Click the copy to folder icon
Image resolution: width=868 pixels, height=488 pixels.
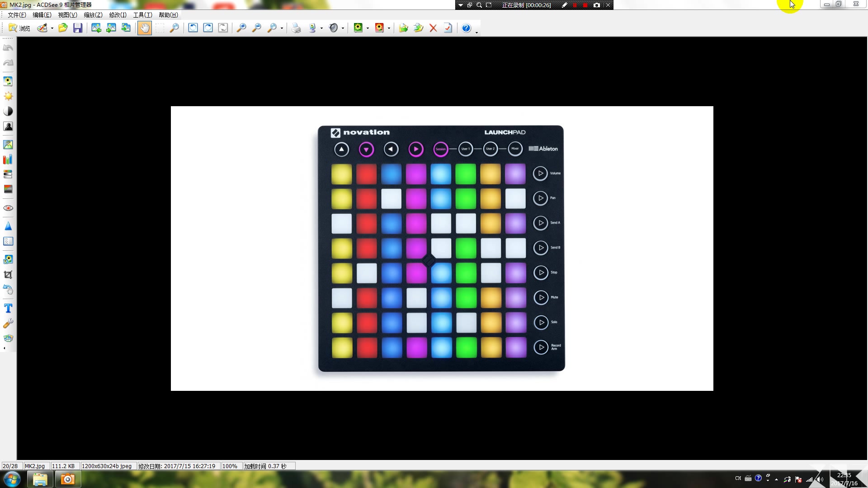[x=403, y=28]
